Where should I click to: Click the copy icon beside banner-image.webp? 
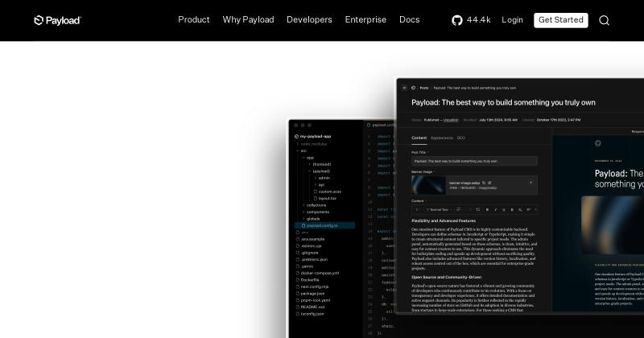pyautogui.click(x=484, y=183)
